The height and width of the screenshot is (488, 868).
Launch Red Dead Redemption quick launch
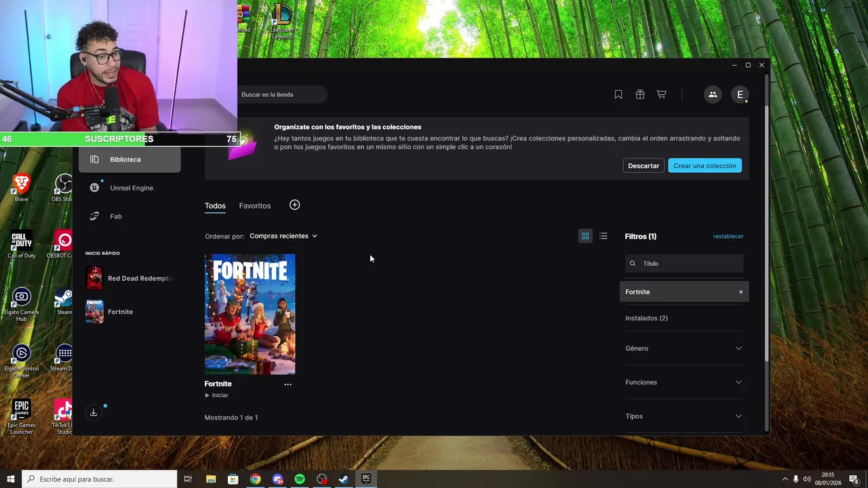[130, 278]
